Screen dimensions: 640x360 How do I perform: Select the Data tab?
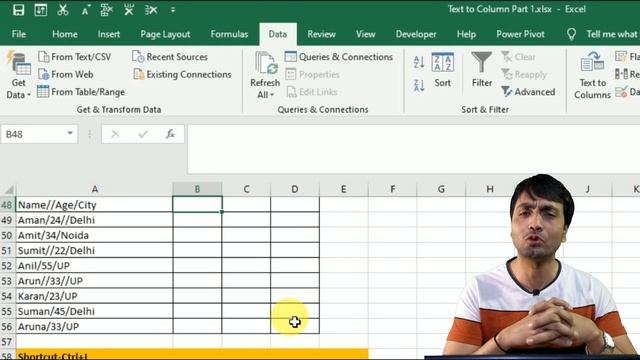[278, 34]
